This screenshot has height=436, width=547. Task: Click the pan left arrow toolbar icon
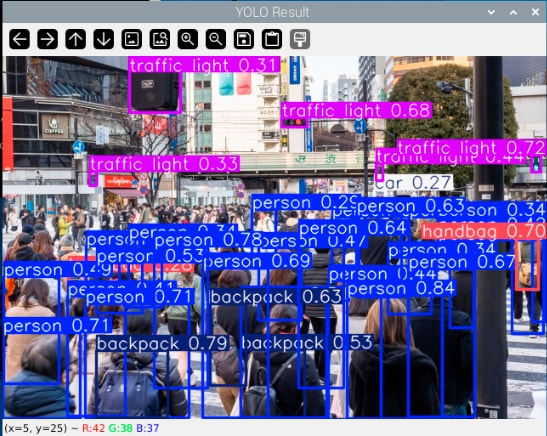tap(20, 39)
